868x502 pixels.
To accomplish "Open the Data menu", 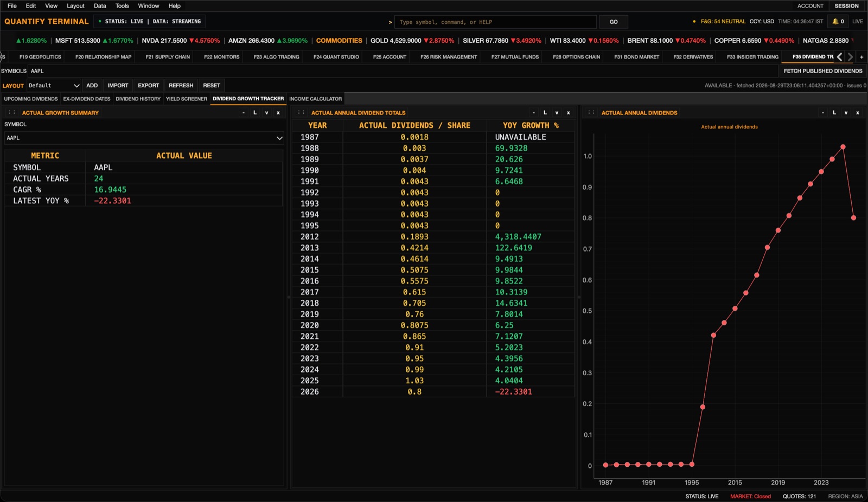I will tap(100, 6).
